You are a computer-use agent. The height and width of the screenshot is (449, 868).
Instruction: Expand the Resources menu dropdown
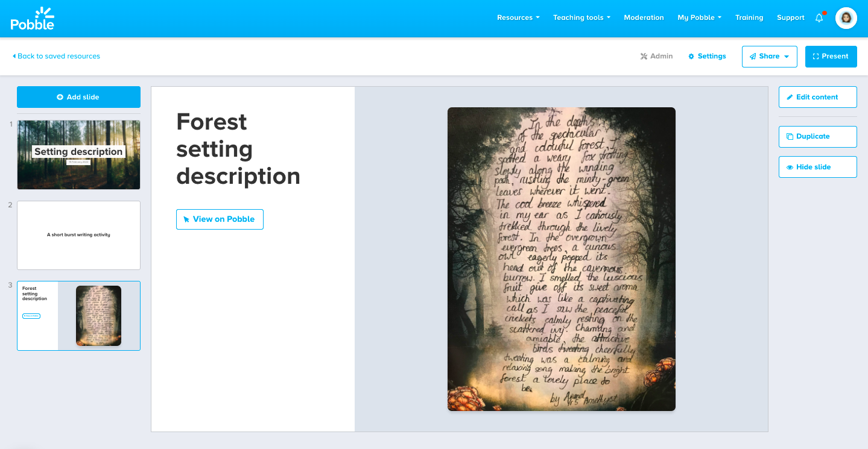click(518, 17)
